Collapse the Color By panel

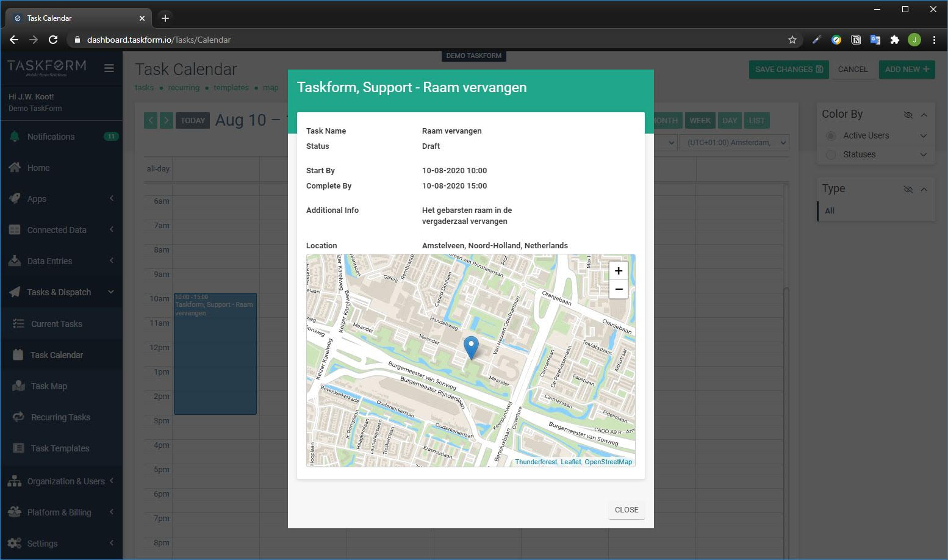[924, 115]
